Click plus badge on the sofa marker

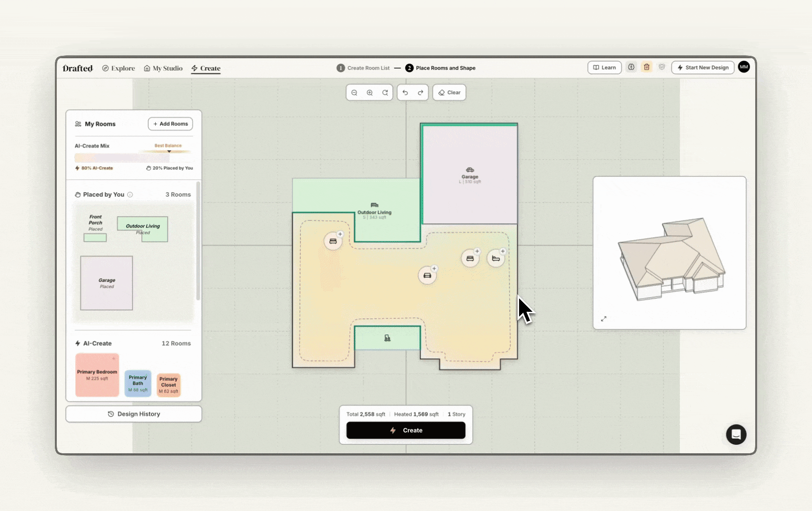(434, 269)
